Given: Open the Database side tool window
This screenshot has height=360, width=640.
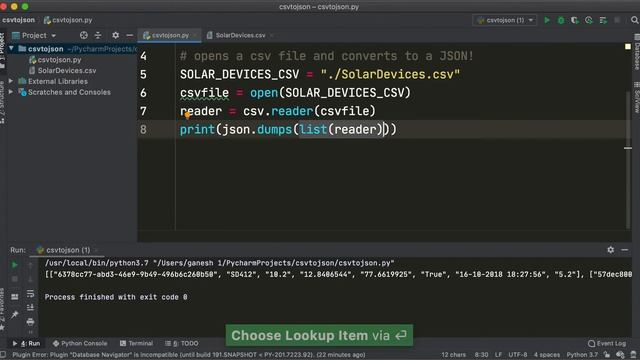Looking at the screenshot, I should coord(636,52).
